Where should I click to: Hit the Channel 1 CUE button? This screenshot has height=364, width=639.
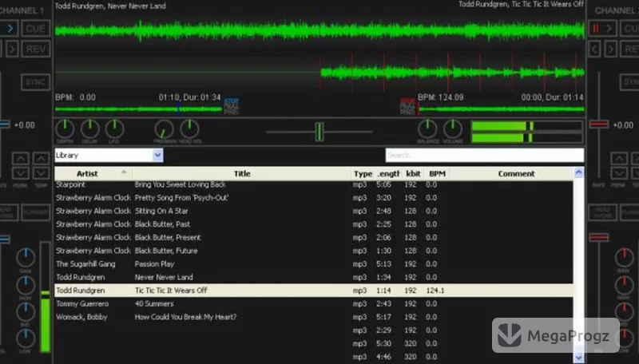click(x=36, y=29)
